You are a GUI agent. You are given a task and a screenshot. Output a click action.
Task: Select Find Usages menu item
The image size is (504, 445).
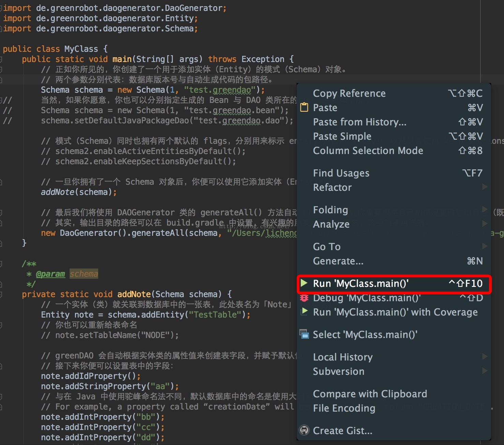tap(341, 173)
